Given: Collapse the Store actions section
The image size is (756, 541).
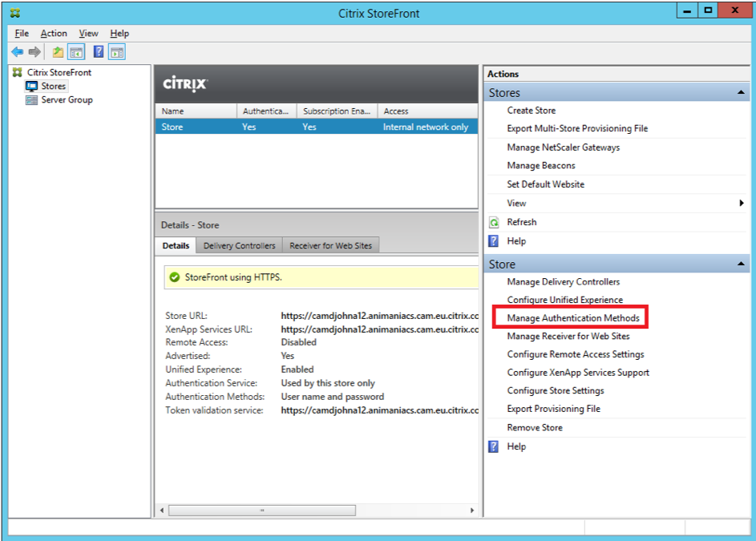Looking at the screenshot, I should tap(742, 264).
